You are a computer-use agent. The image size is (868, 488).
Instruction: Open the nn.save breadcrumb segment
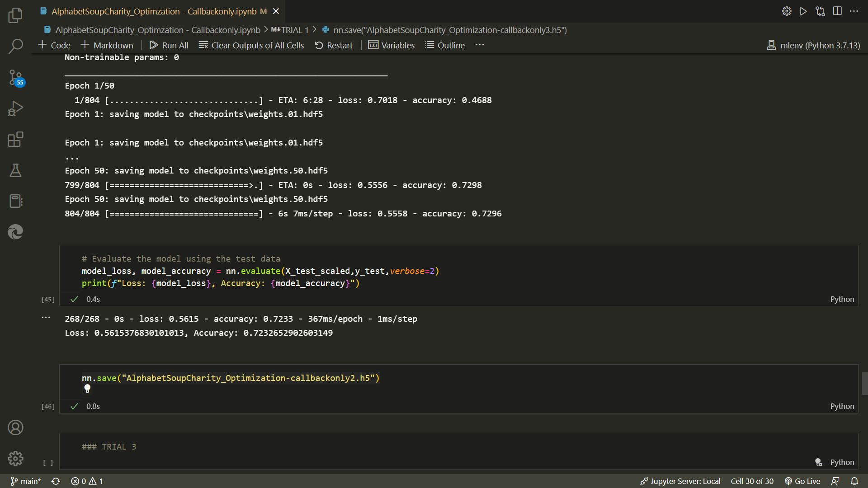point(445,30)
